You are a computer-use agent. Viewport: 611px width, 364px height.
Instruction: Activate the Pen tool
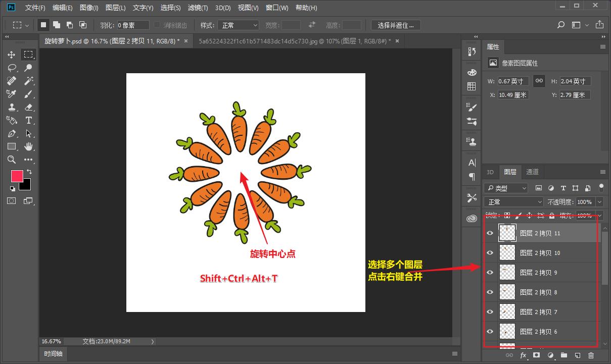(x=11, y=134)
